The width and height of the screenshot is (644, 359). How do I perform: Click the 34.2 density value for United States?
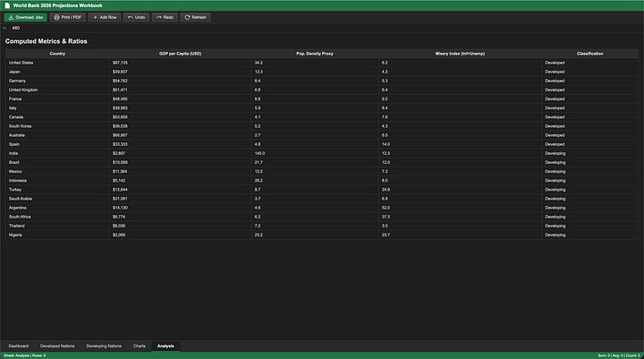(315, 63)
